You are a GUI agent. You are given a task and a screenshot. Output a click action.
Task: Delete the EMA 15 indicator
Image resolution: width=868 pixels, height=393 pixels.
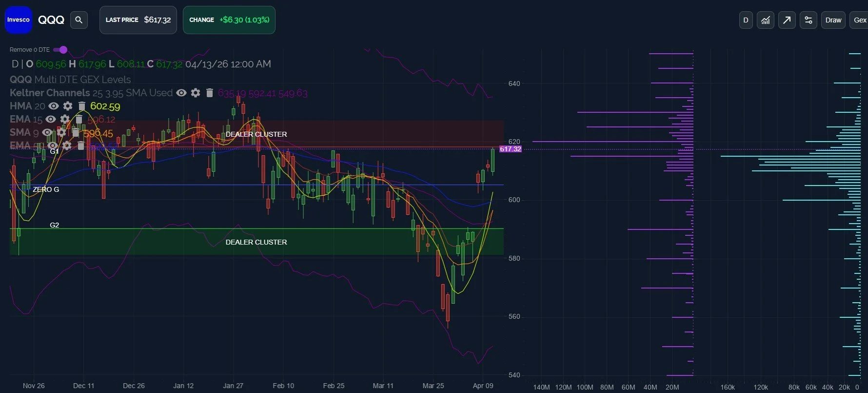point(79,119)
